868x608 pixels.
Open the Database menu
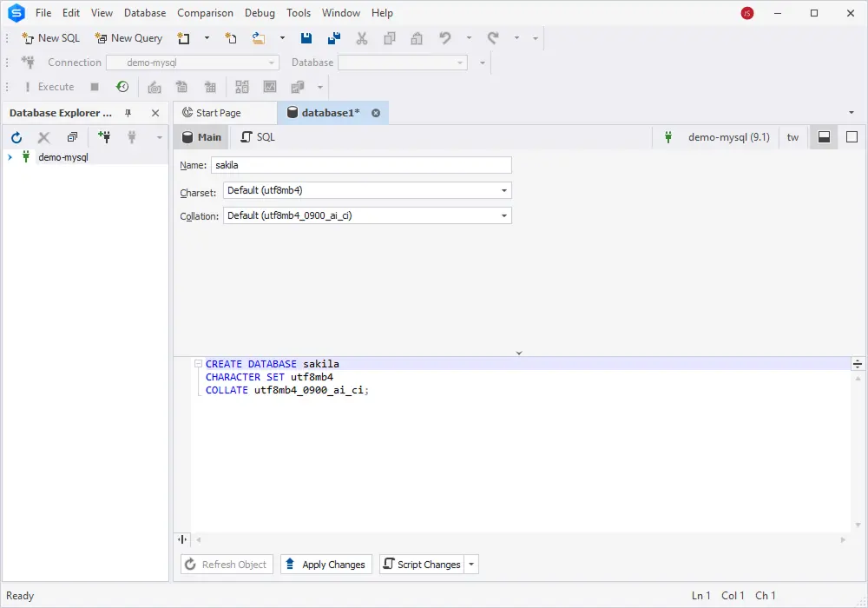(145, 13)
